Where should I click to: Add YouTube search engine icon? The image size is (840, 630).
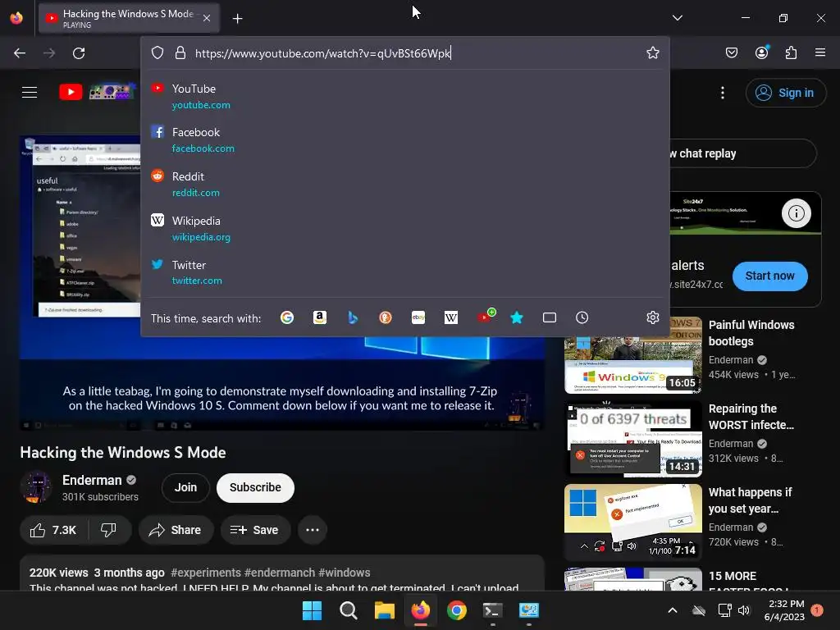point(486,316)
